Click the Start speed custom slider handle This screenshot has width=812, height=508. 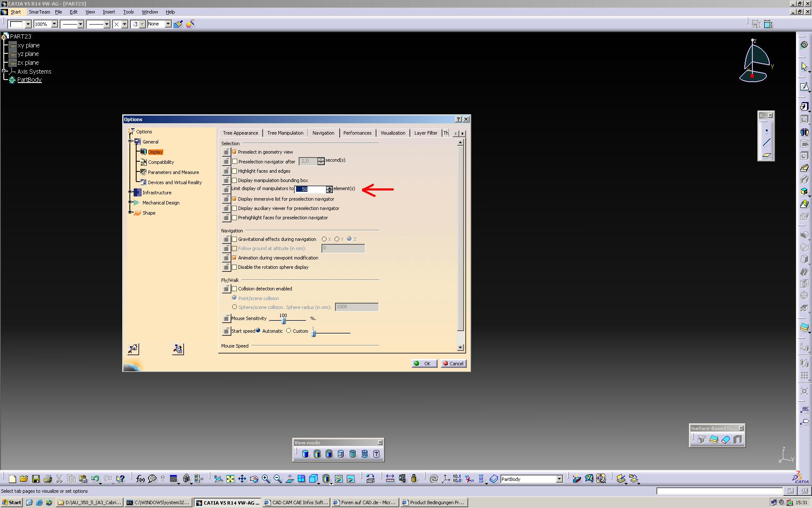(x=314, y=334)
